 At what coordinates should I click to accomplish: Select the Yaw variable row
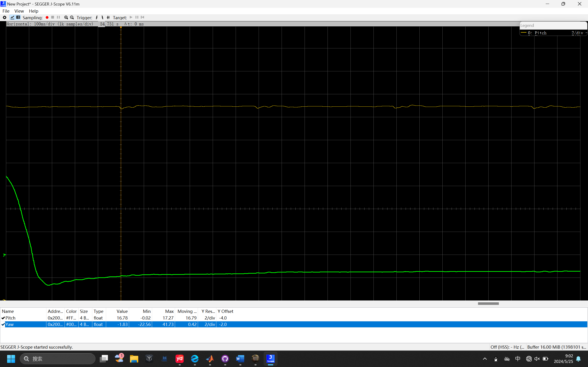(10, 325)
